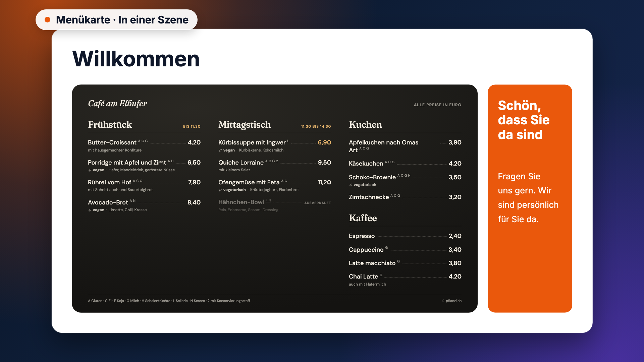Screen dimensions: 644x362
Task: Click 'mit kleinem Salat' description
Action: click(234, 170)
